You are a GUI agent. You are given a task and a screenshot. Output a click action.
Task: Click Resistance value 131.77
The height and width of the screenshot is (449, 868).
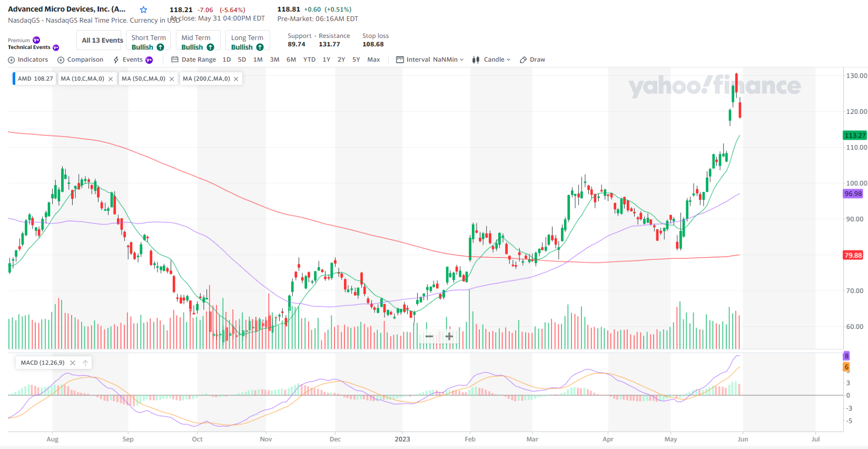click(x=329, y=45)
